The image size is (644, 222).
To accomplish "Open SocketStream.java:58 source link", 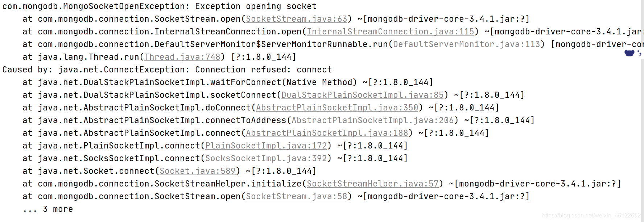I will click(x=296, y=196).
